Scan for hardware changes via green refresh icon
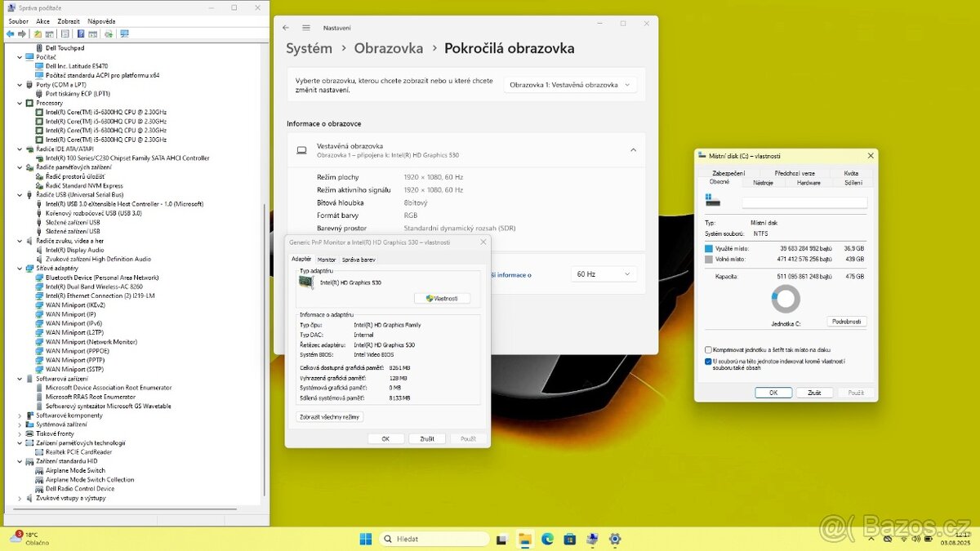 [109, 33]
